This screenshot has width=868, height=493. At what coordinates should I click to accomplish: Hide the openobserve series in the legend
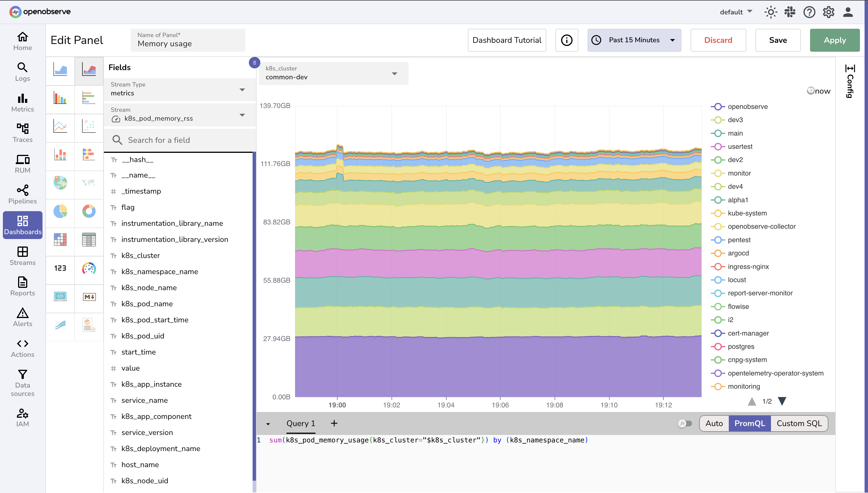747,106
